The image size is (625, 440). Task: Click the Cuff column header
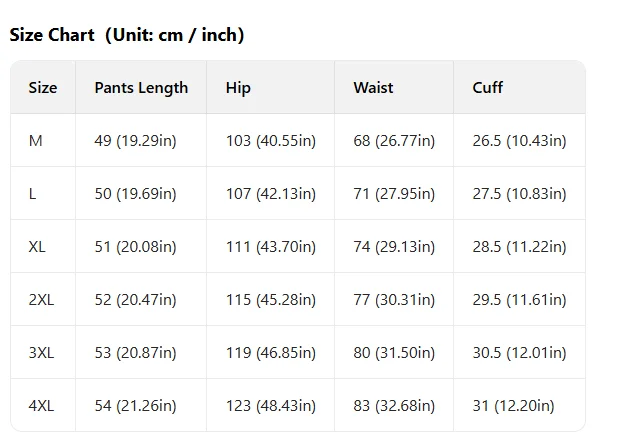[x=487, y=88]
